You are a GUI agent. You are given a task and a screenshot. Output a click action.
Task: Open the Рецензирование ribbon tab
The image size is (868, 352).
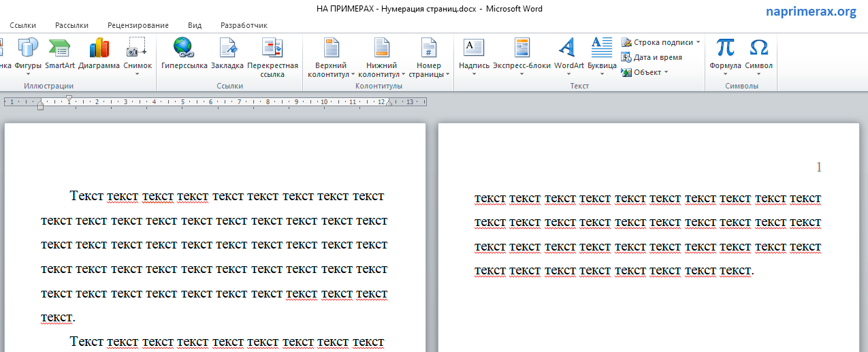click(x=138, y=25)
